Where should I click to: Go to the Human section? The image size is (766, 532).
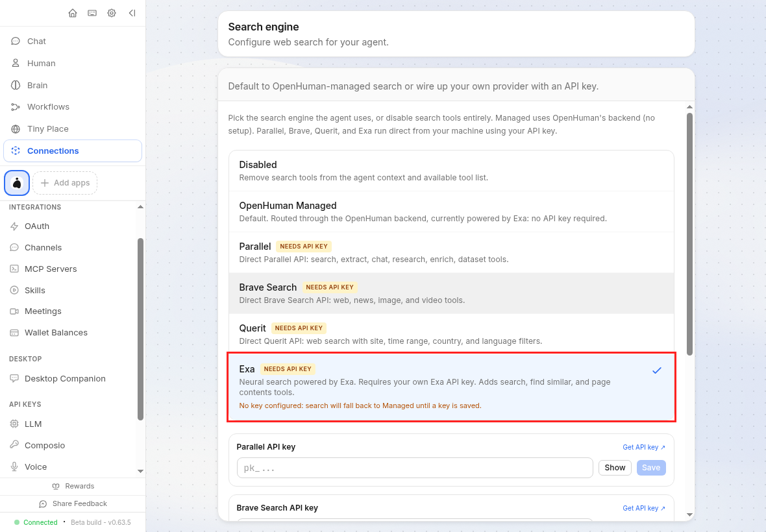73,64
